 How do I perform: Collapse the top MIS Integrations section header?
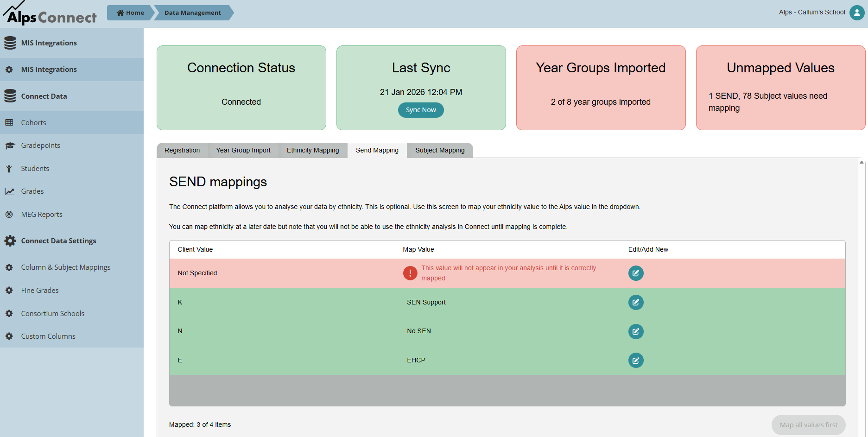point(49,43)
